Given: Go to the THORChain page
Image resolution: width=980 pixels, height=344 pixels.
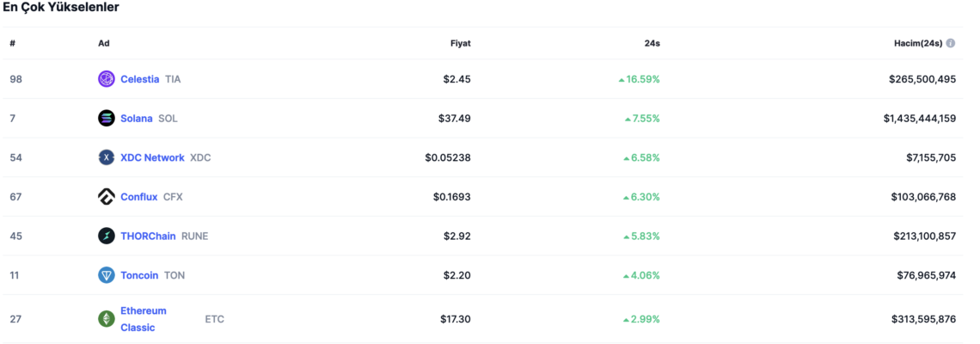Looking at the screenshot, I should coord(148,236).
